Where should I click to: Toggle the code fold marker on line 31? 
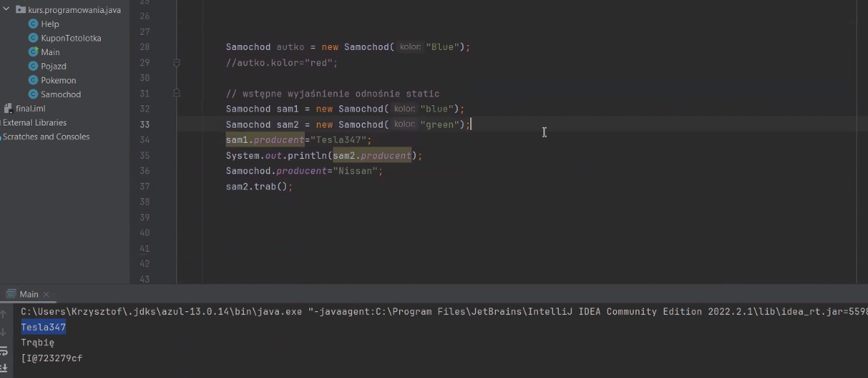click(x=176, y=93)
